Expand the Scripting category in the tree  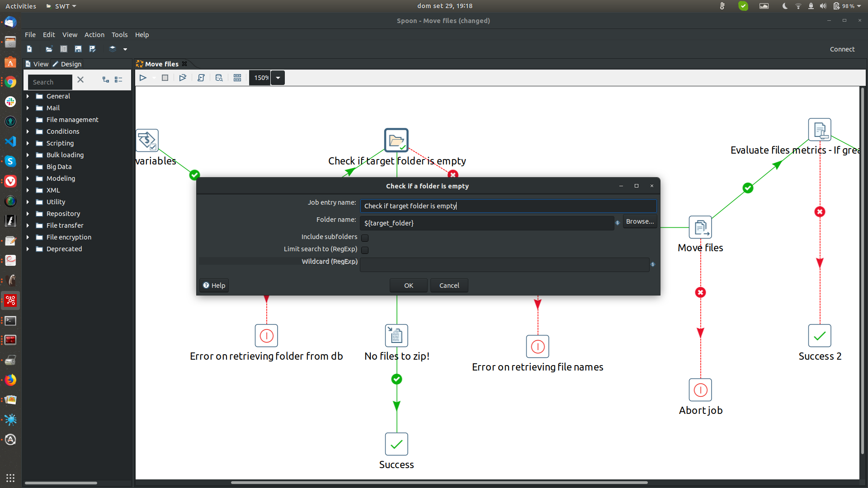tap(28, 143)
